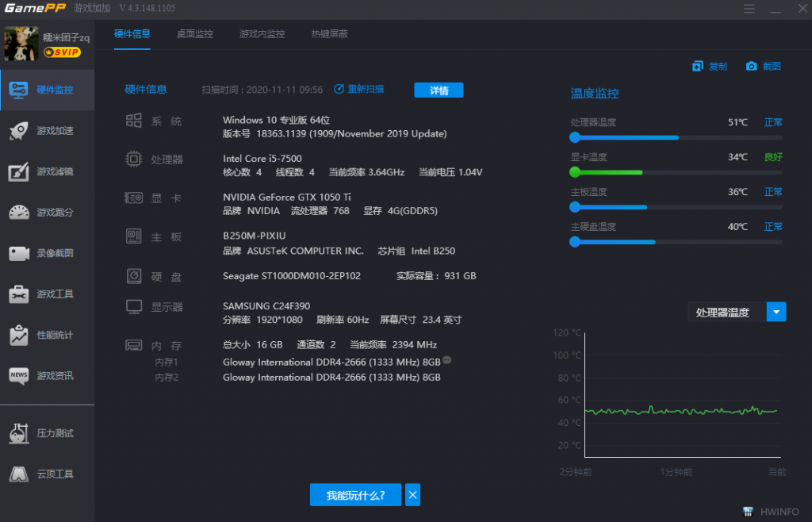This screenshot has width=812, height=522.
Task: Click the 硬件信息 section heading
Action: 146,90
